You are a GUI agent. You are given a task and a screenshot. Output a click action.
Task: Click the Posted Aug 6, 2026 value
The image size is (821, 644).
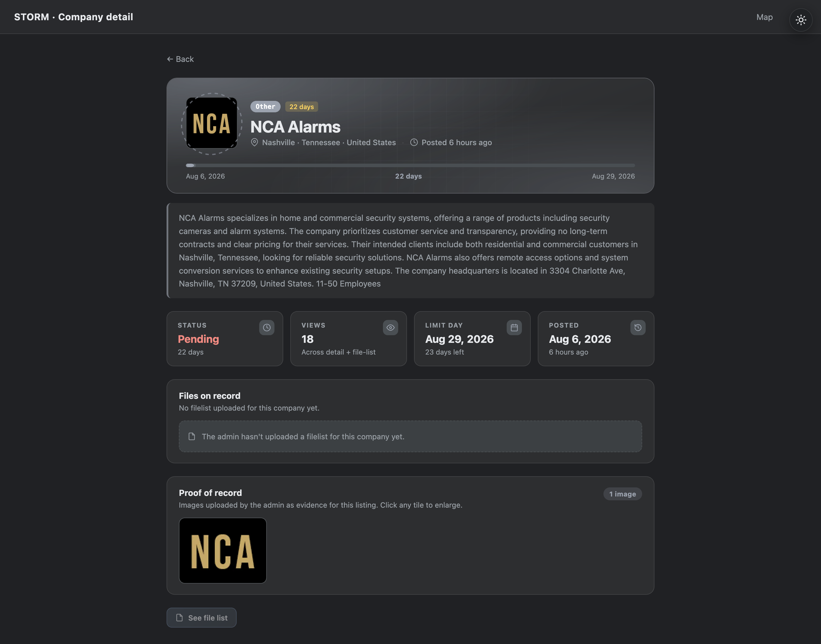click(x=580, y=339)
